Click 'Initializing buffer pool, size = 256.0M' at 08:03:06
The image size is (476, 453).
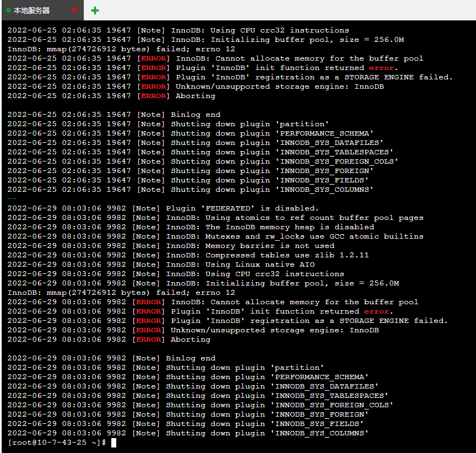coord(302,283)
